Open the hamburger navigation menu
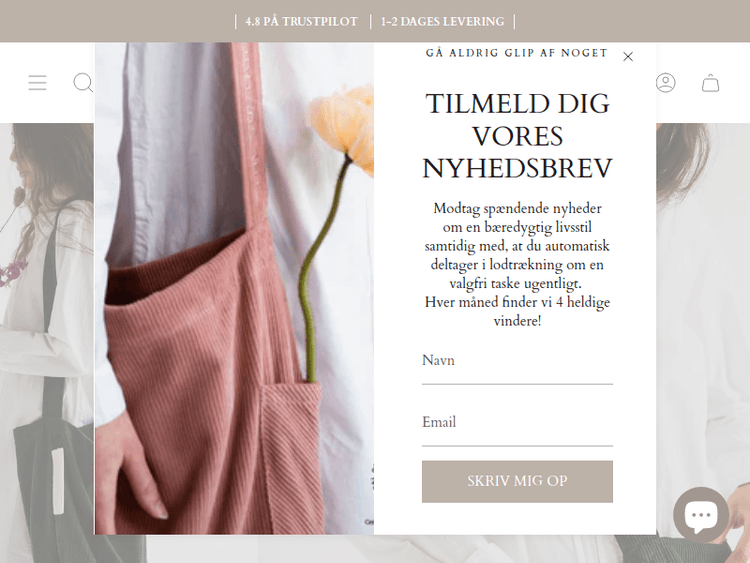Viewport: 750px width, 563px height. point(37,83)
